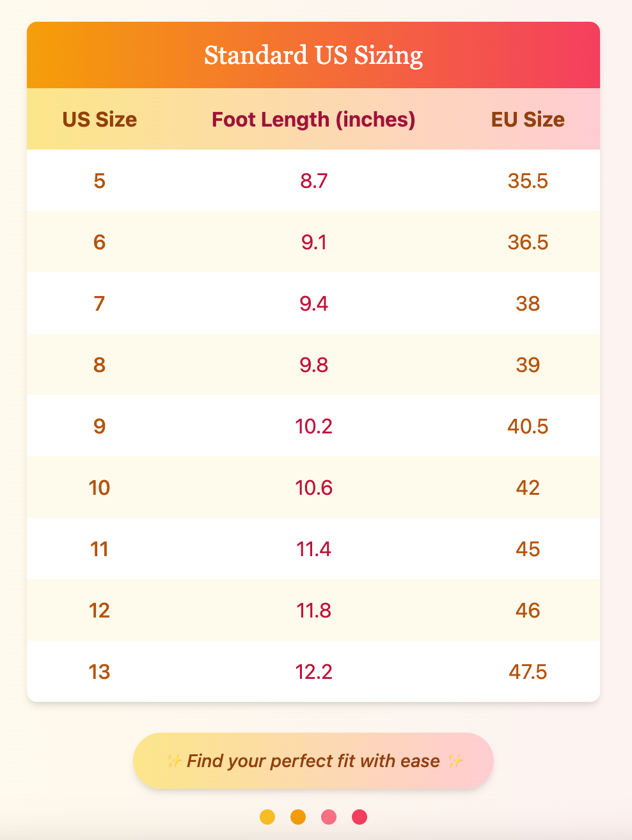
Task: Select the Foot Length (inches) column header
Action: (x=313, y=120)
